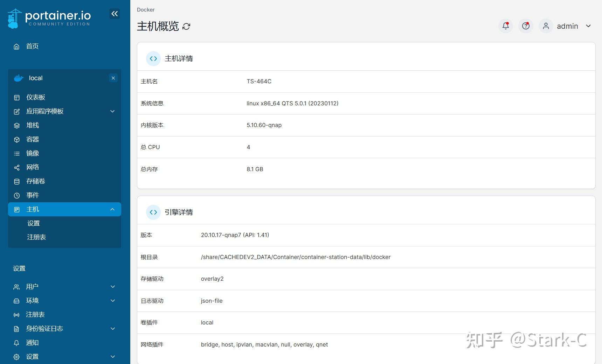Screen dimensions: 602x364
Task: Collapse the sidebar with double-chevron button
Action: click(x=115, y=14)
